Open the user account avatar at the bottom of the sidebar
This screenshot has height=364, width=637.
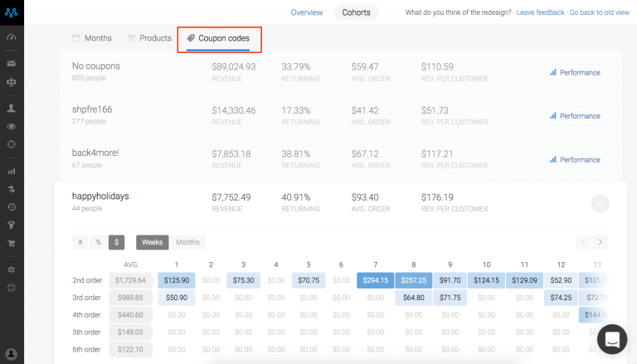(x=12, y=354)
